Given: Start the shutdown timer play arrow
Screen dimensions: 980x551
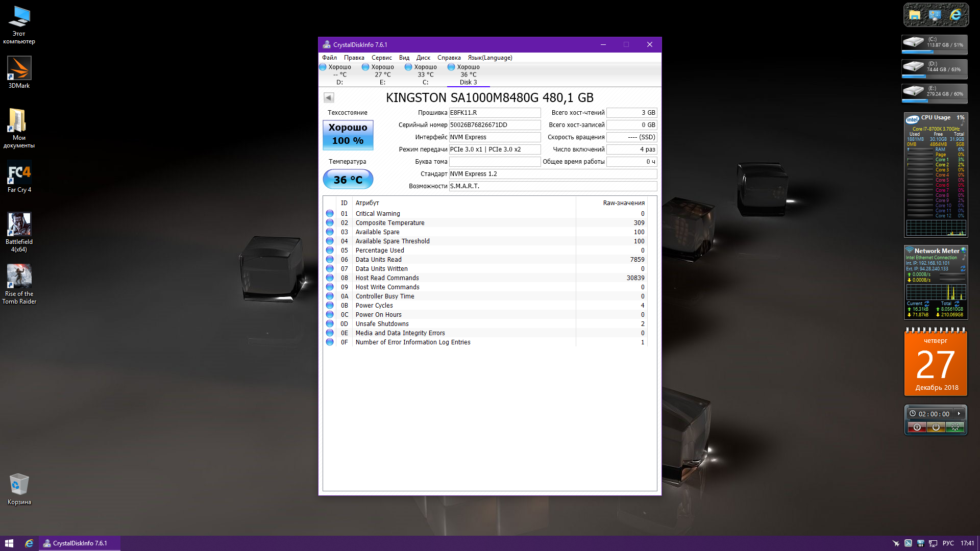Looking at the screenshot, I should (959, 414).
